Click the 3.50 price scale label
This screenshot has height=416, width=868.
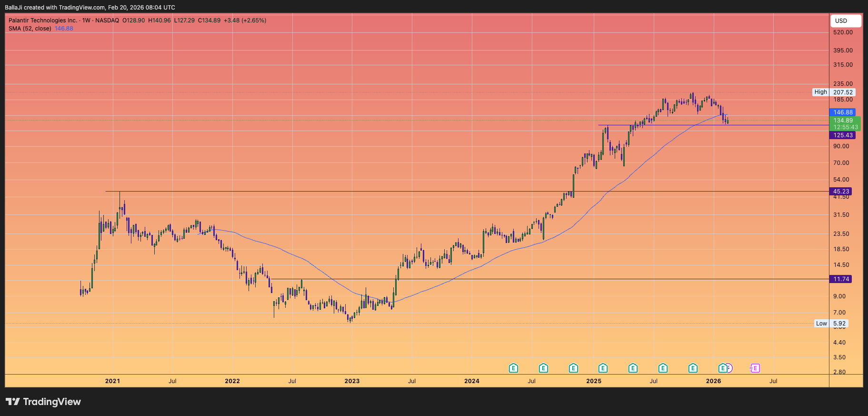point(839,357)
